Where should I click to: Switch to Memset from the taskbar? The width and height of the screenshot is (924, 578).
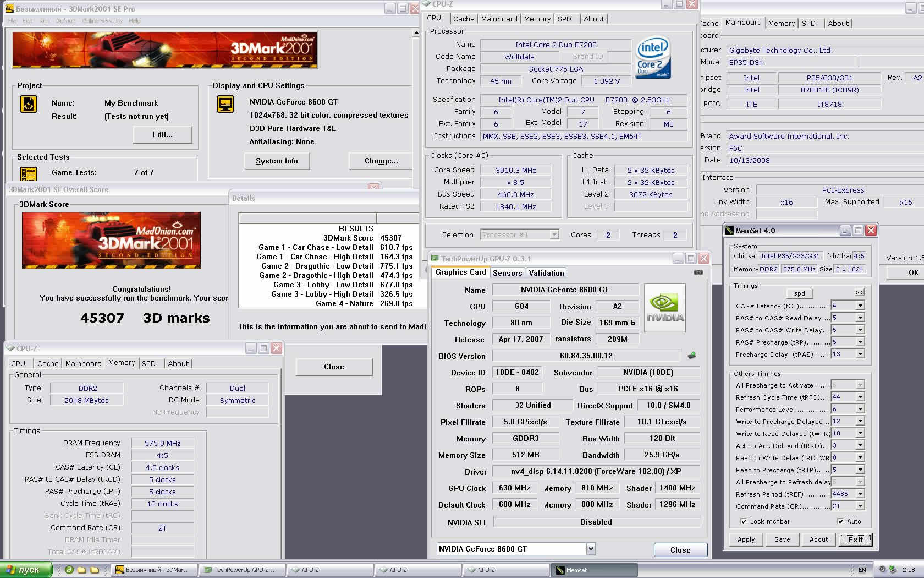point(594,570)
